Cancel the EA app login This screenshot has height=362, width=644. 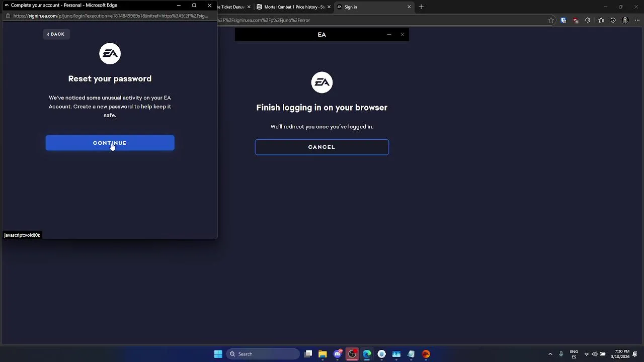[x=321, y=147]
